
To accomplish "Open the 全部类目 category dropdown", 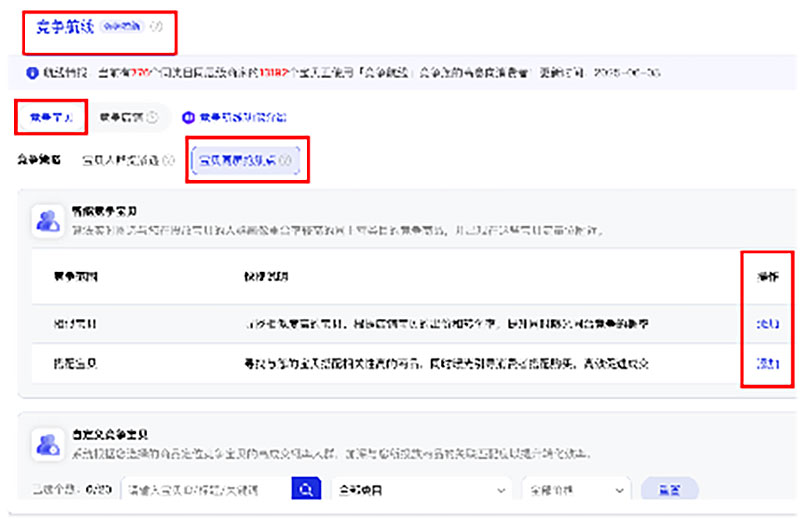I will [421, 490].
